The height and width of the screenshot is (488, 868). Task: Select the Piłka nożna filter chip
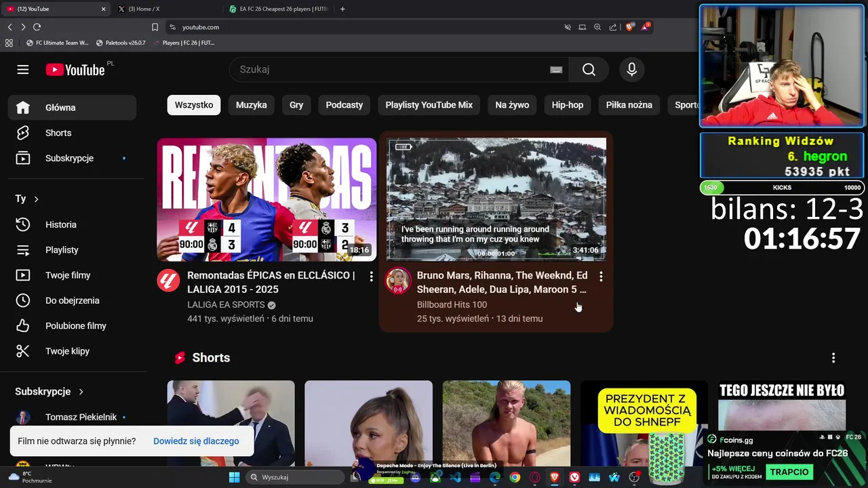(629, 105)
